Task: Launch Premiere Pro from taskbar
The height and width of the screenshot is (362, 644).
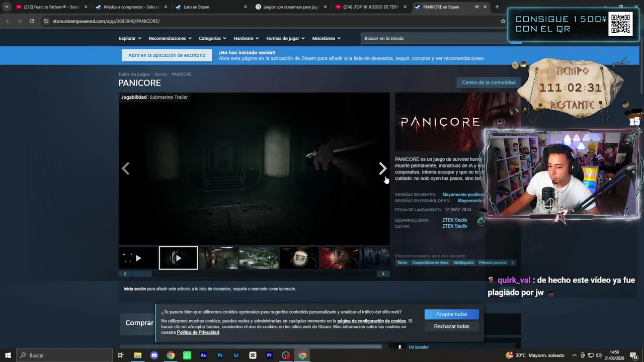Action: tap(269, 355)
